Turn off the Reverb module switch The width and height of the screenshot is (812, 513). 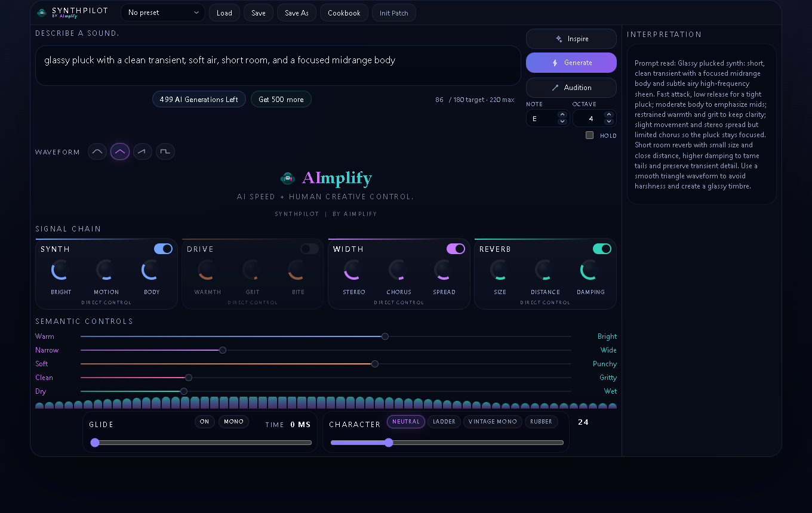602,249
